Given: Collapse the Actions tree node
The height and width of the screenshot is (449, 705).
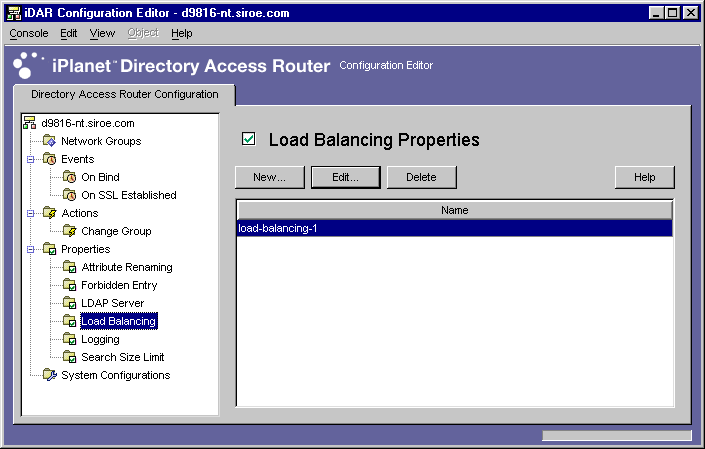Looking at the screenshot, I should tap(30, 213).
